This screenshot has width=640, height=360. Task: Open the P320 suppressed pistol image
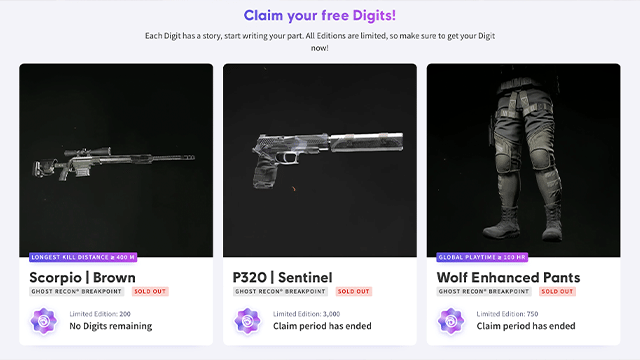(x=320, y=160)
